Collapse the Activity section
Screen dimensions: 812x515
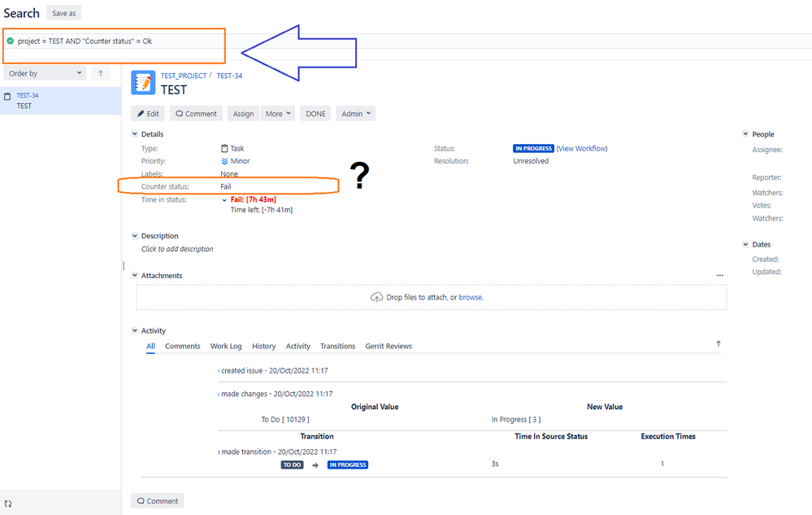click(135, 330)
